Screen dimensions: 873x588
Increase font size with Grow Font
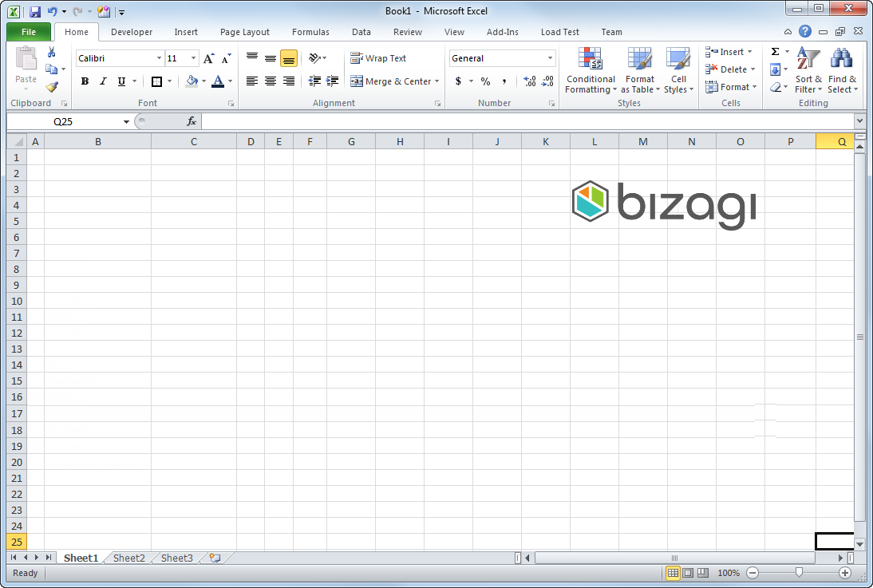click(x=209, y=58)
